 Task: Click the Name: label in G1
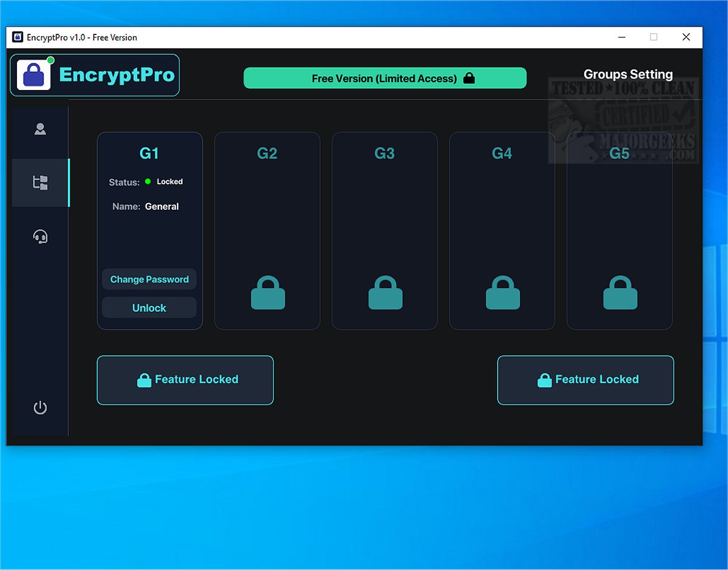tap(126, 207)
